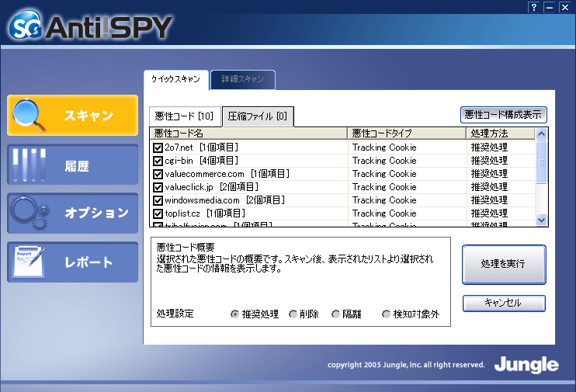576x392 pixels.
Task: Click the list scrollbar thumb
Action: [x=541, y=161]
